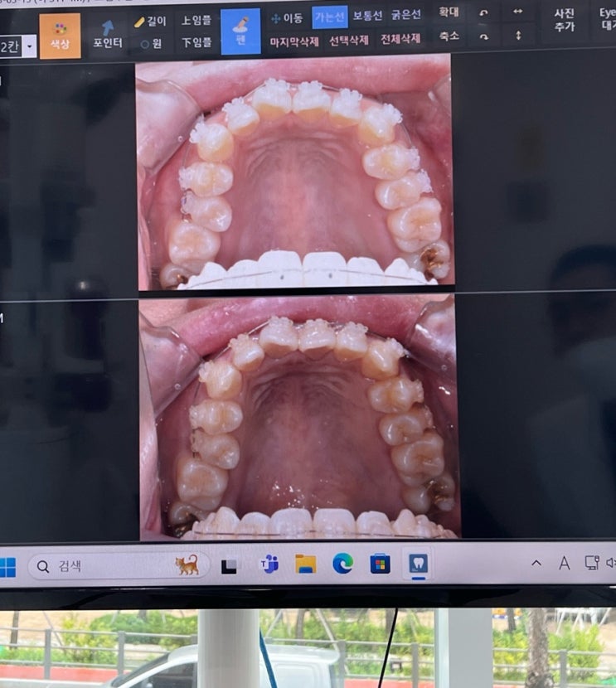616x688 pixels.
Task: Select the 포인터 pointer tool
Action: pyautogui.click(x=108, y=34)
